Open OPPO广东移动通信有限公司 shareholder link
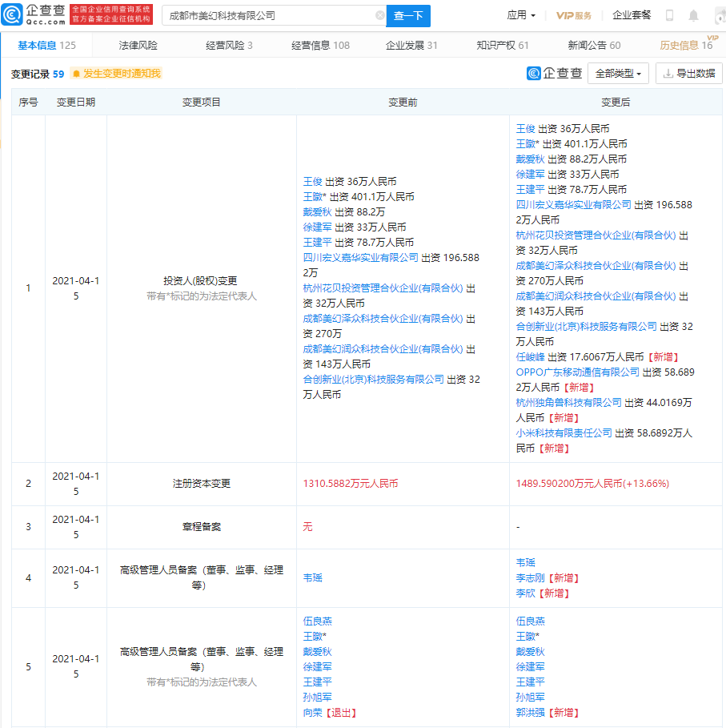726x728 pixels. coord(577,372)
